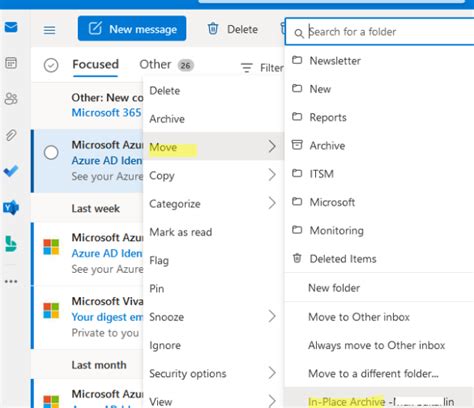Open the Microsoft 365 link in notice
Viewport: 474px width, 408px height.
(x=106, y=113)
